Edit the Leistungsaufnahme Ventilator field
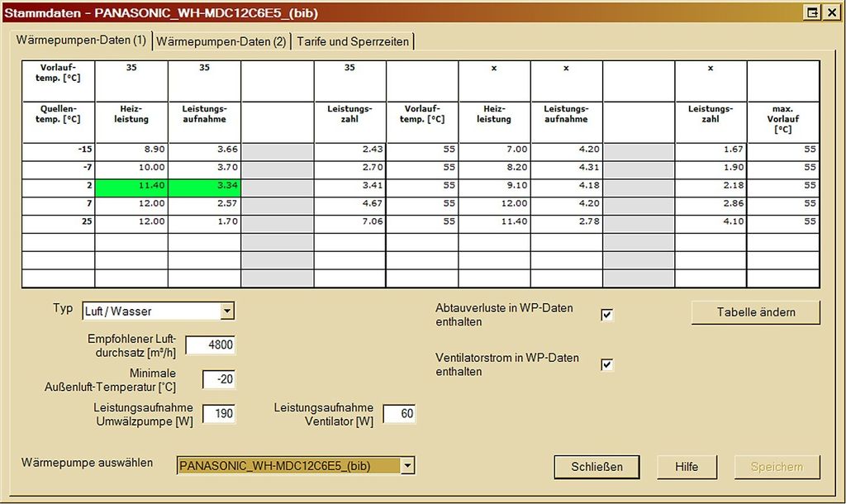The image size is (846, 504). tap(399, 414)
